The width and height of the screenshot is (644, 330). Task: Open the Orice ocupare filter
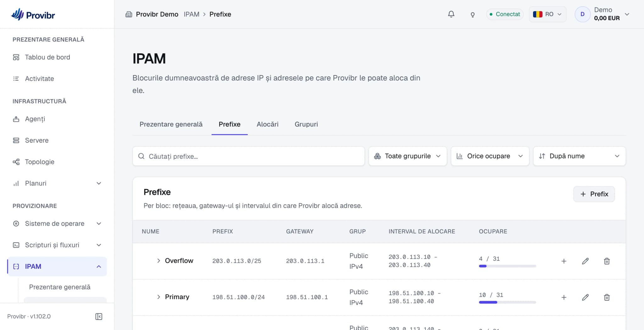pyautogui.click(x=490, y=156)
